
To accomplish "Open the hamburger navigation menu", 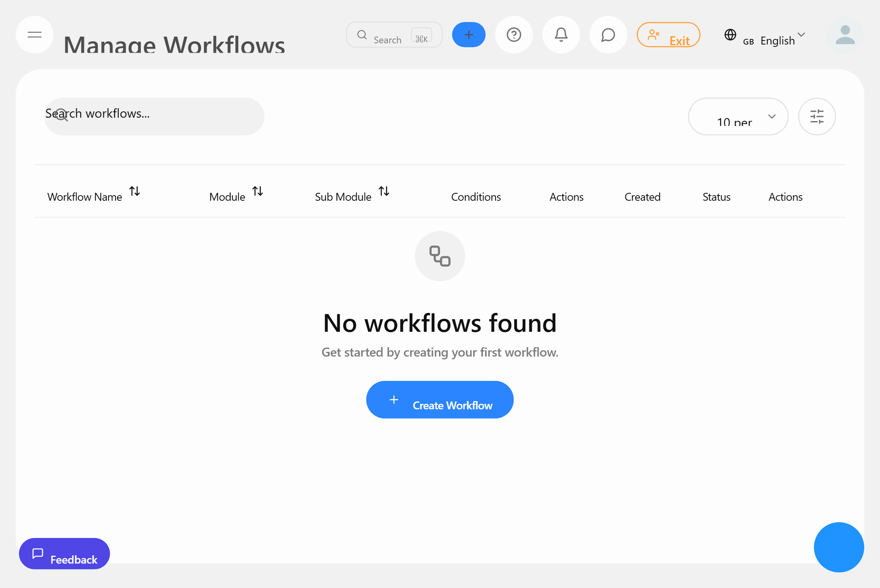I will [x=34, y=35].
